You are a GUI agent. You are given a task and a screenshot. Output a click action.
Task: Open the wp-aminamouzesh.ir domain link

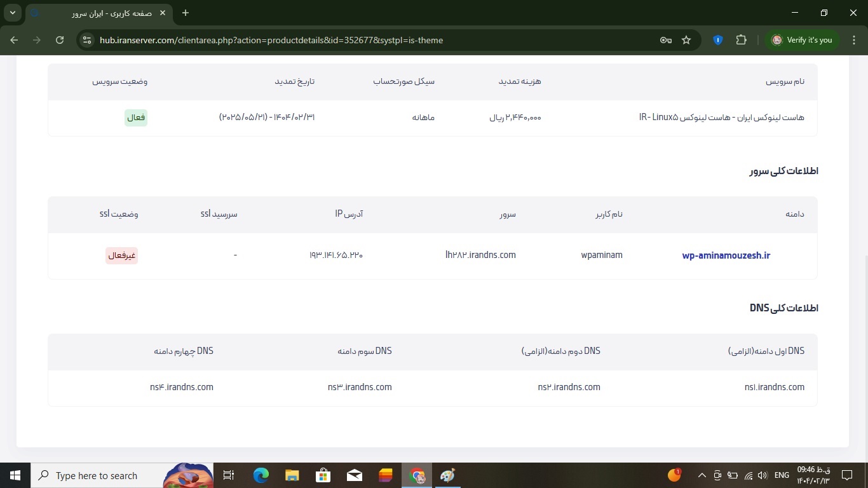pos(726,255)
